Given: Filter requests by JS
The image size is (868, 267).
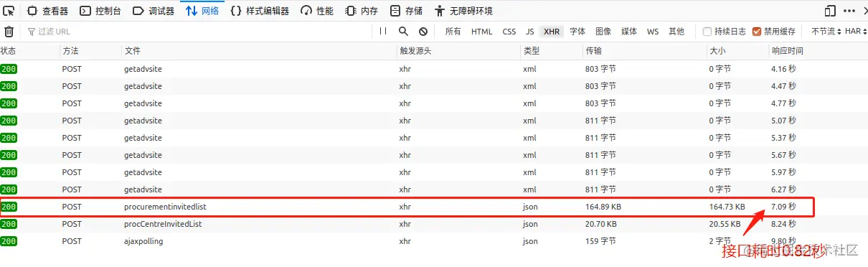Looking at the screenshot, I should 529,32.
